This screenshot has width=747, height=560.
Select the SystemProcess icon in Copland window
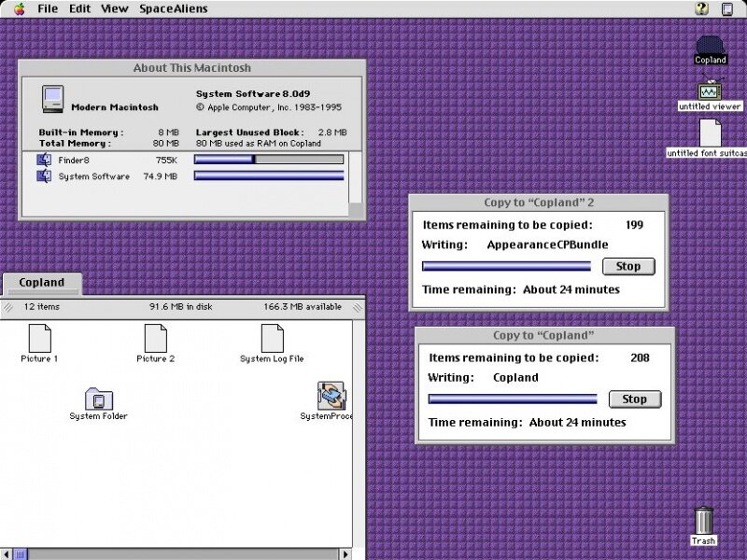click(x=331, y=395)
